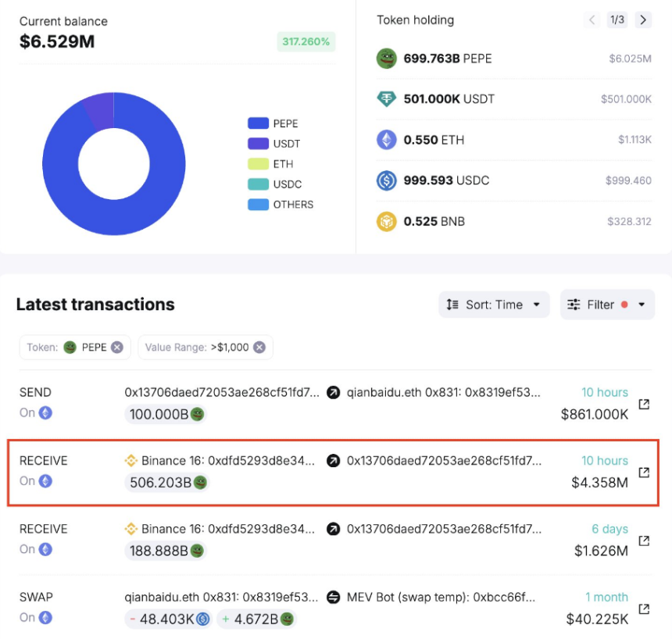Viewport: 672px width, 639px height.
Task: Toggle USDT legend entry in chart
Action: tap(273, 144)
